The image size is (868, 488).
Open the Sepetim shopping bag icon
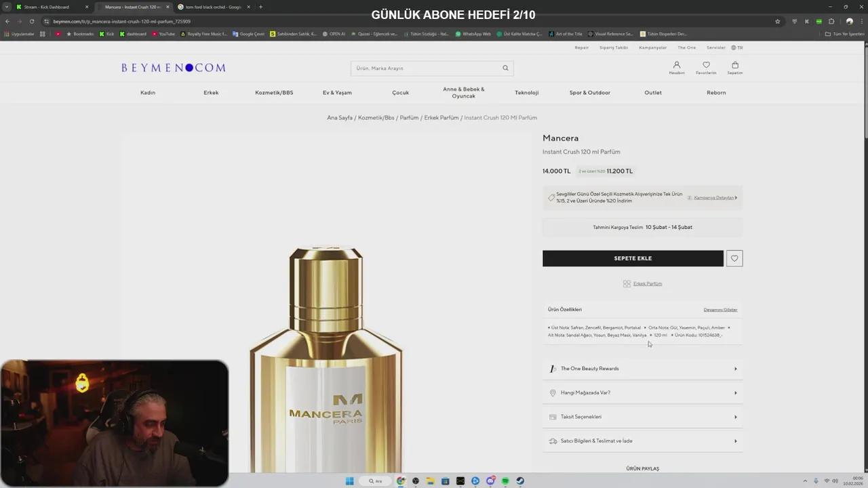click(735, 66)
